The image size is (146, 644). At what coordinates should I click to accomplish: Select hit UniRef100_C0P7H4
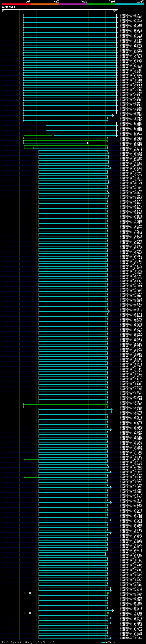(131, 80)
